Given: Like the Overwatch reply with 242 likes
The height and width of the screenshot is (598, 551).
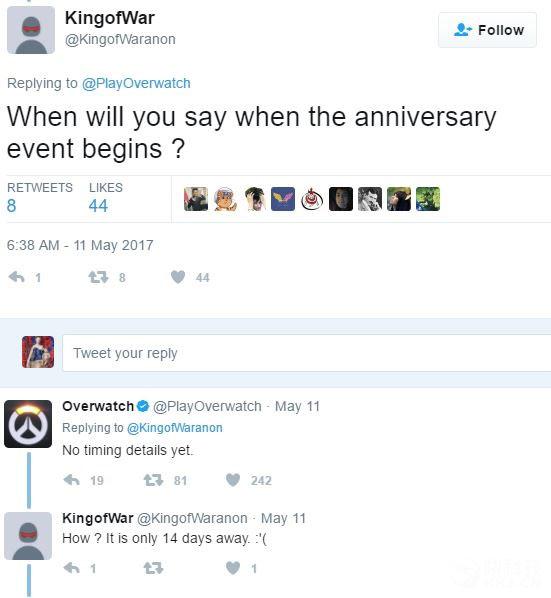Looking at the screenshot, I should pos(233,480).
